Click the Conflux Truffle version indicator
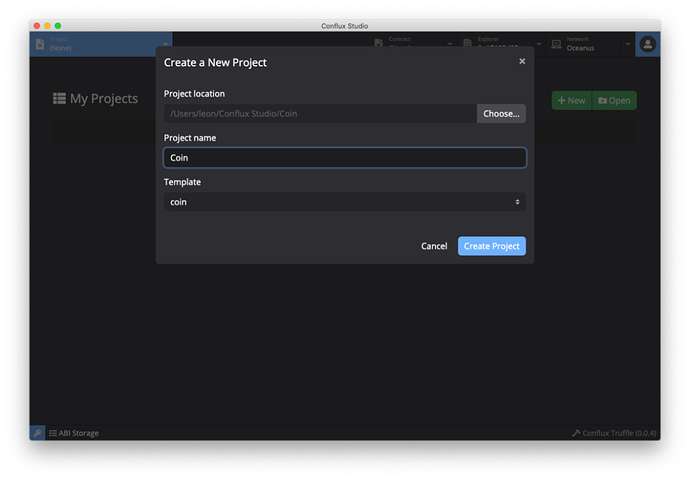Viewport: 690px width, 479px height. (612, 433)
